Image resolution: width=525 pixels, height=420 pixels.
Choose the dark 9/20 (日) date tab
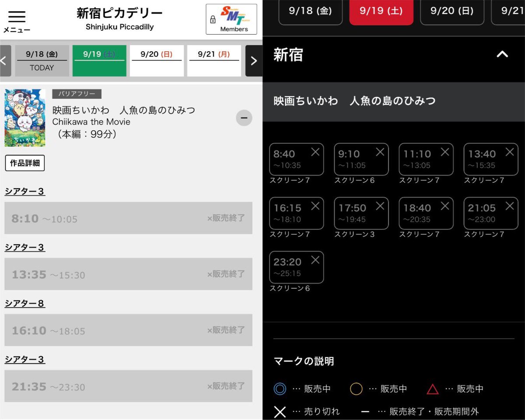(452, 12)
